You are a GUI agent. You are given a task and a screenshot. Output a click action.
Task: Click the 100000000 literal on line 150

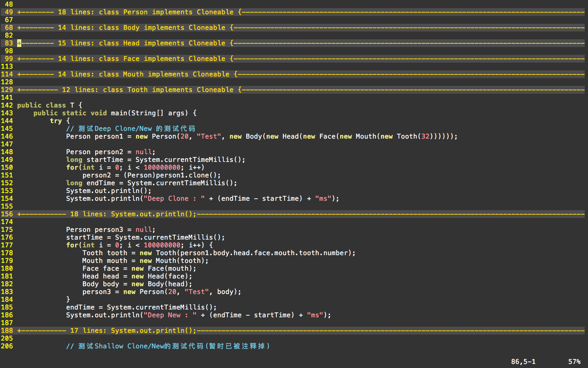pyautogui.click(x=162, y=168)
